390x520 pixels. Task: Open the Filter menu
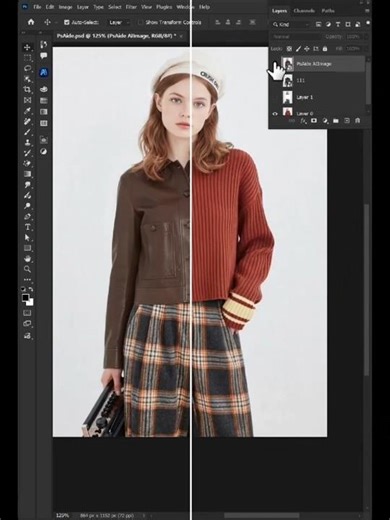click(x=131, y=7)
